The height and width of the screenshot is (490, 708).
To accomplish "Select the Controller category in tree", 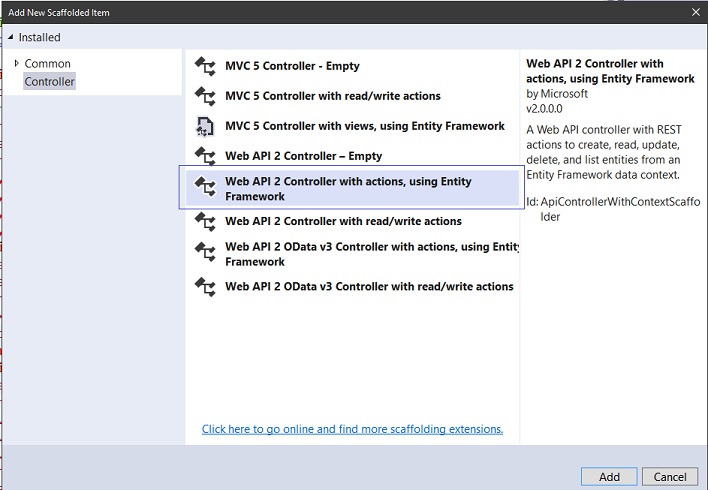I will 49,81.
